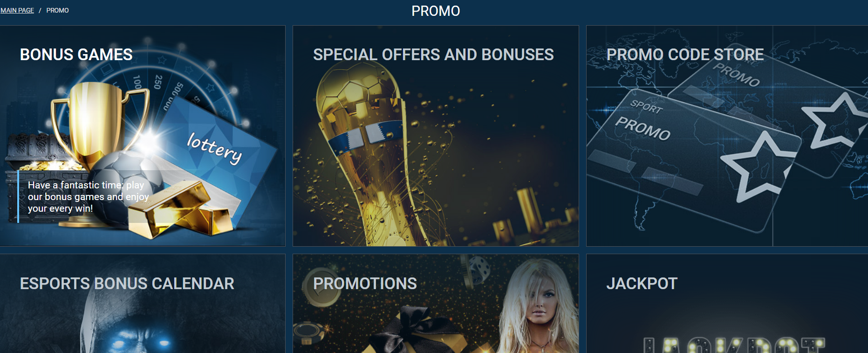Open the PROMOTIONS tile heading
Image resolution: width=868 pixels, height=353 pixels.
365,284
